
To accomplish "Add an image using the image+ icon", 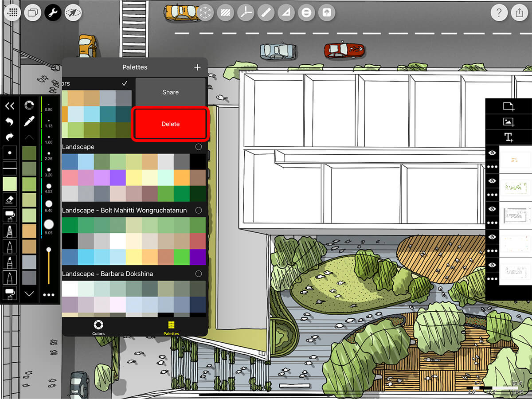I will click(x=509, y=122).
